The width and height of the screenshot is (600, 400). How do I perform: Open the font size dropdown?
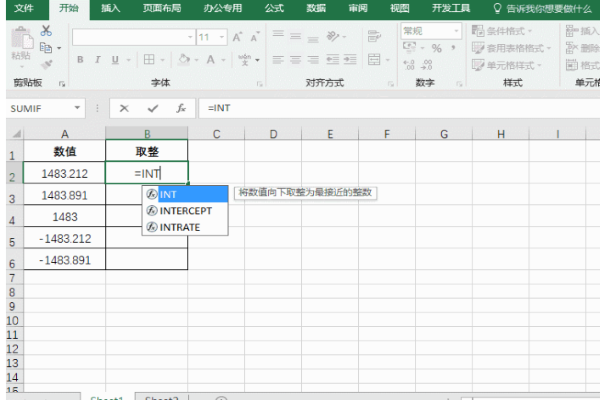pos(222,37)
